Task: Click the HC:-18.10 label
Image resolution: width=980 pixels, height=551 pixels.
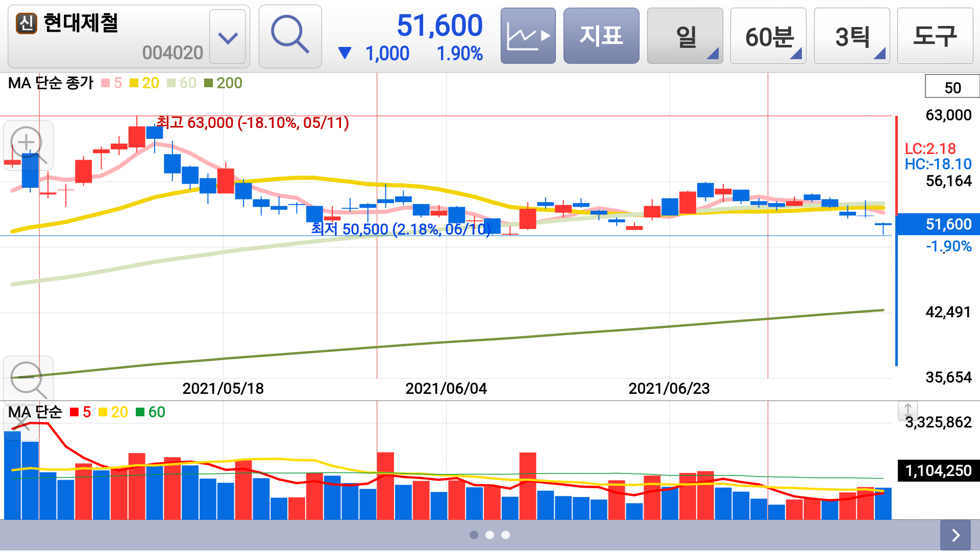Action: coord(938,164)
